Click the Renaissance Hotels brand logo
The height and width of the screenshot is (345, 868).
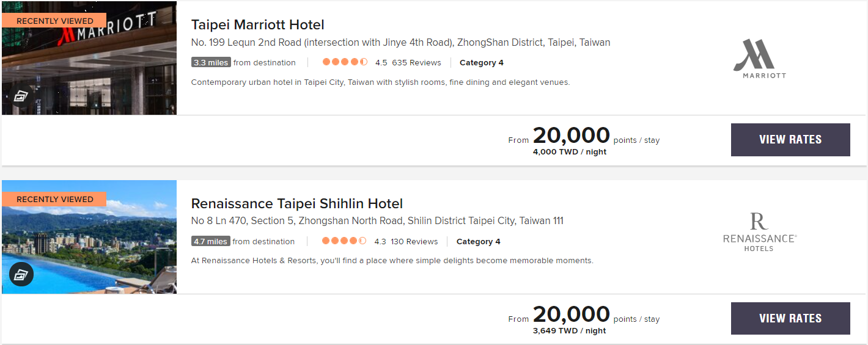(x=759, y=232)
